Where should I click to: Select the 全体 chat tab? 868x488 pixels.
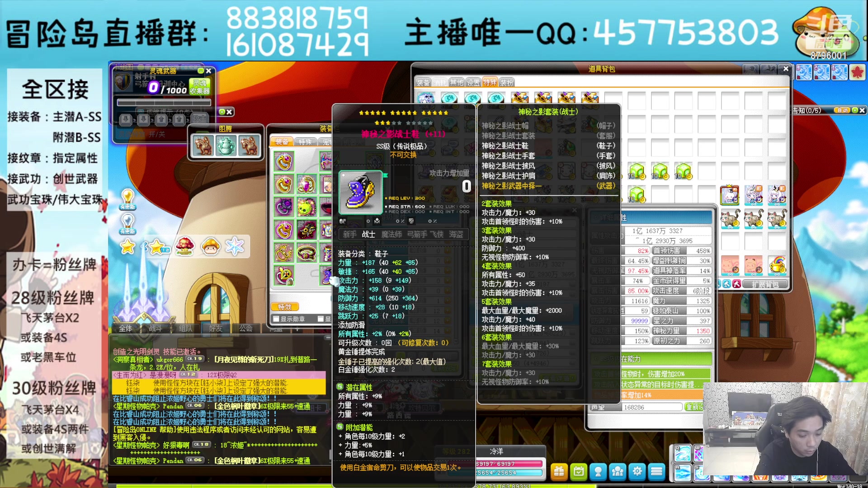126,328
